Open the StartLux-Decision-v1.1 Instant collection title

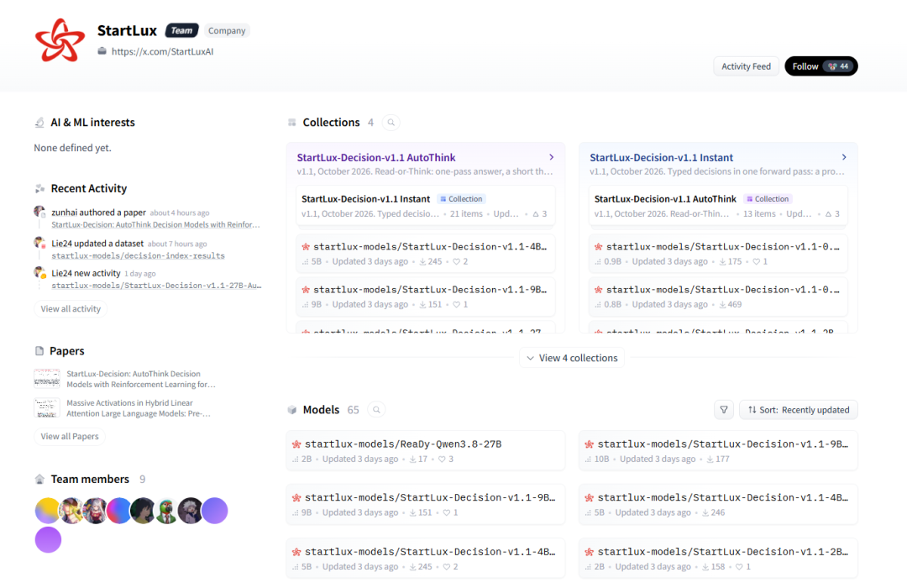point(661,157)
